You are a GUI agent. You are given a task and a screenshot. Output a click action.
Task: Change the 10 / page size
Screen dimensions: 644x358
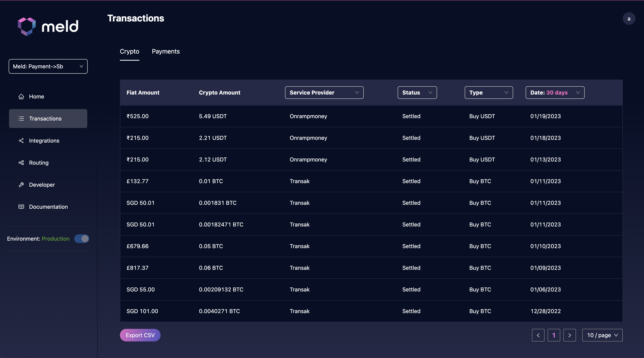(602, 335)
